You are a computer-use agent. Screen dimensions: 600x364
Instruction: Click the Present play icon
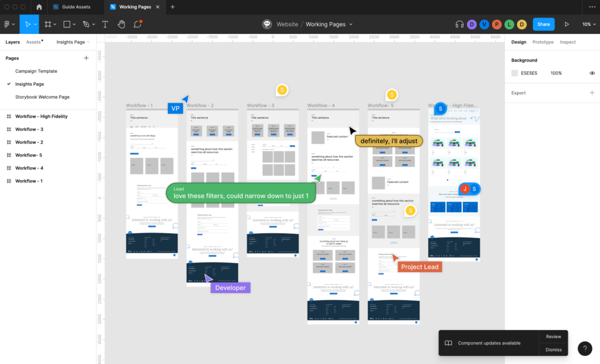coord(566,24)
